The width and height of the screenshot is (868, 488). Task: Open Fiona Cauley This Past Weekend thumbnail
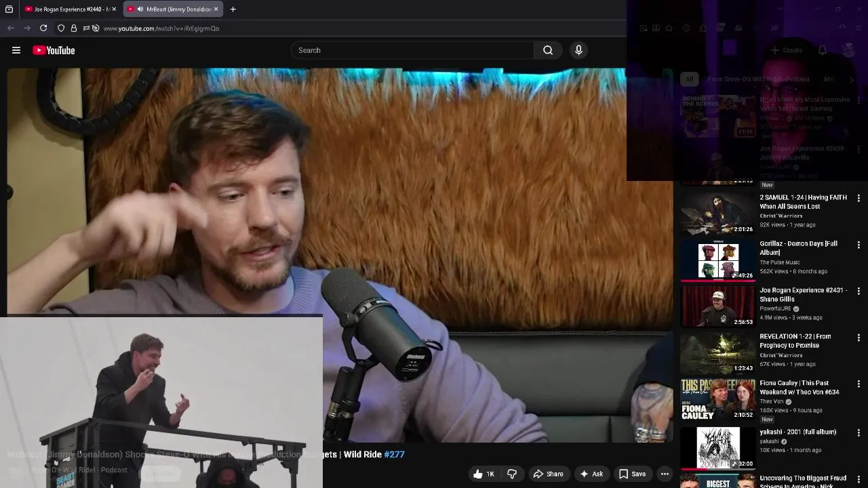(x=717, y=399)
